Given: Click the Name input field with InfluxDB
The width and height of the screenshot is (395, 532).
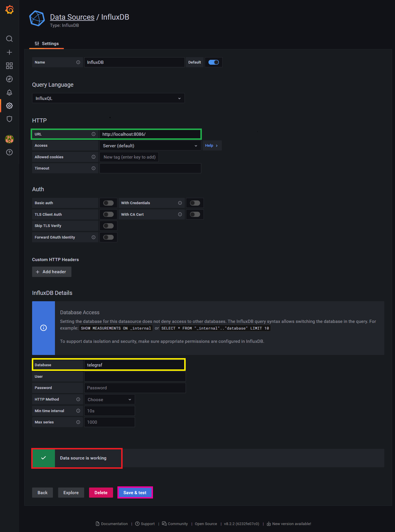Looking at the screenshot, I should (x=134, y=62).
